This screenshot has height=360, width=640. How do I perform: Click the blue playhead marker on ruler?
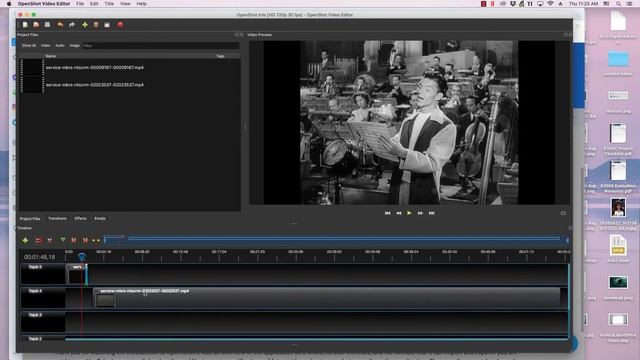[x=82, y=256]
